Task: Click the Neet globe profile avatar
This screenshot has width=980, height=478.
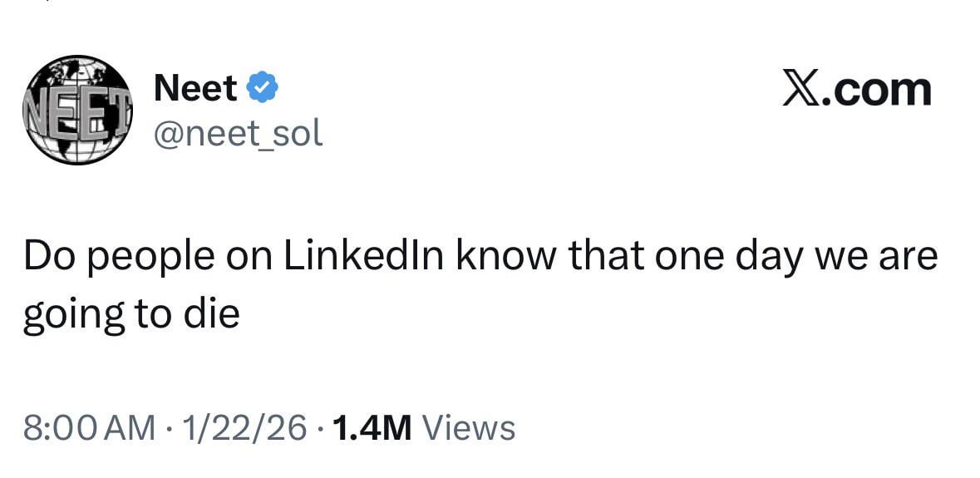Action: [x=77, y=109]
